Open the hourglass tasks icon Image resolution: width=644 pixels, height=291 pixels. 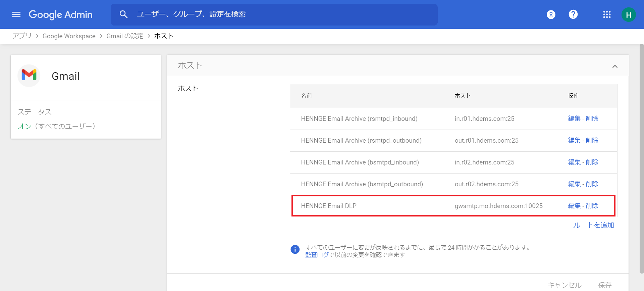coord(551,14)
